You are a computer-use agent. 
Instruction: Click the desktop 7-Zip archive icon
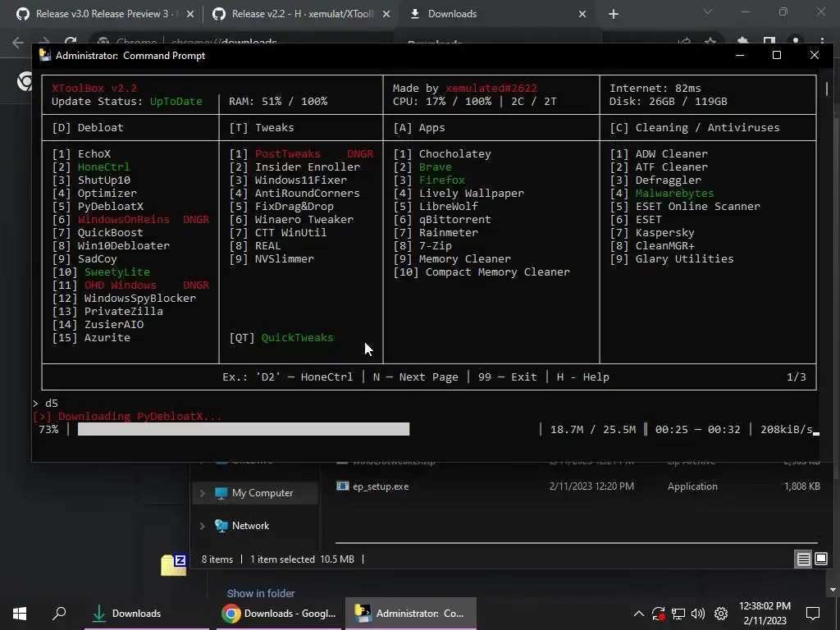(x=174, y=564)
